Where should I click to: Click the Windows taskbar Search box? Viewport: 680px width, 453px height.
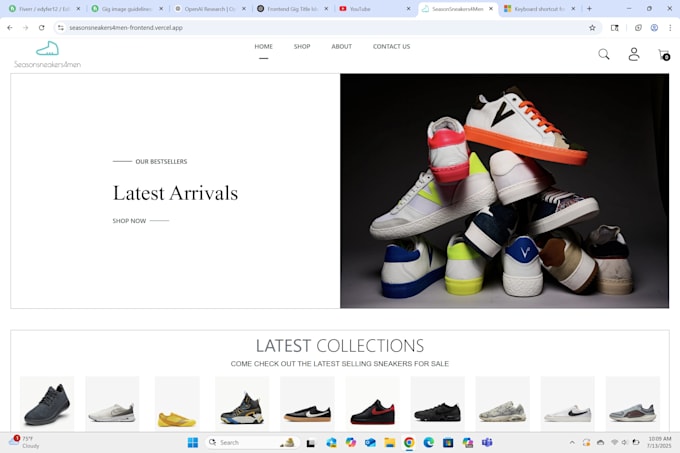point(252,443)
